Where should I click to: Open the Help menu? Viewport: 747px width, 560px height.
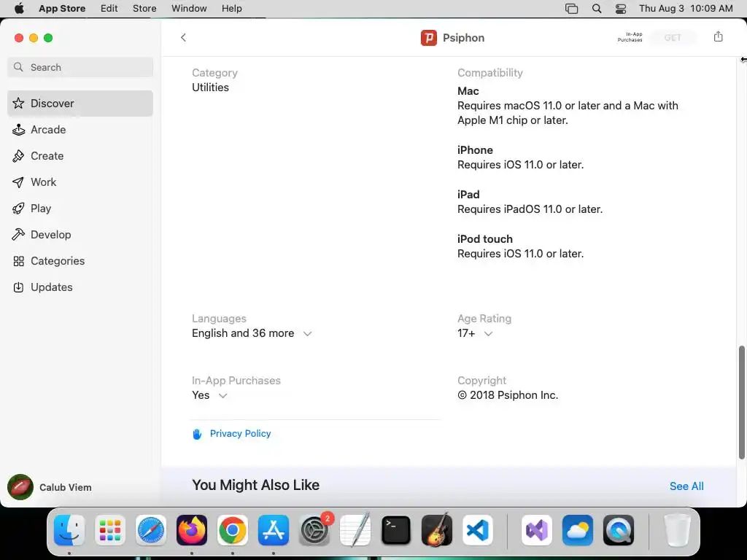[231, 9]
